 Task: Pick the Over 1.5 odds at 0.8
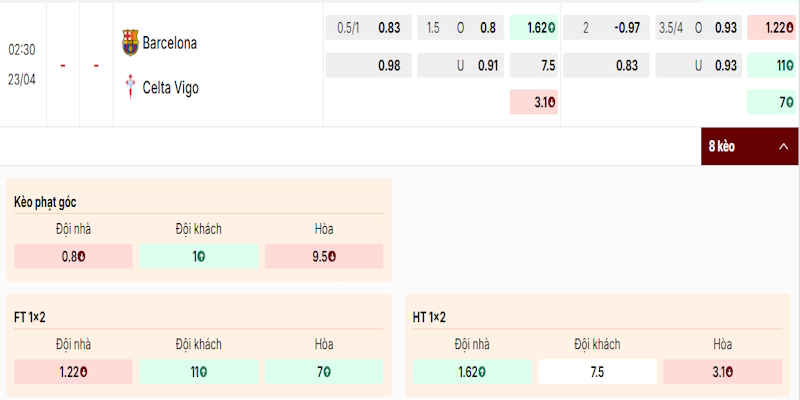460,28
